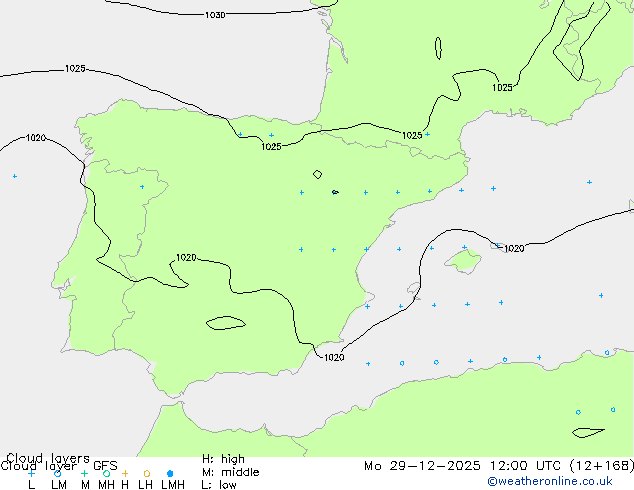The width and height of the screenshot is (634, 490).
Task: Click the orange H cloud layer symbol
Action: pos(125,473)
